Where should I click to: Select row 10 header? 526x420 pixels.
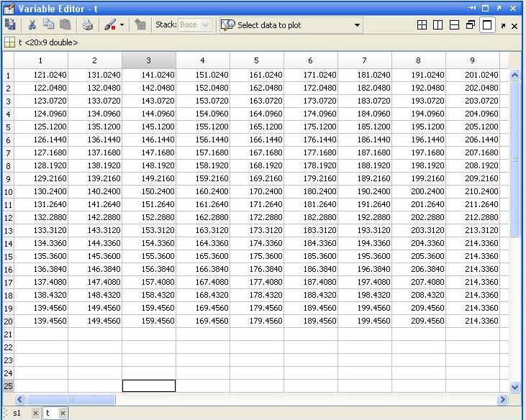click(x=8, y=192)
